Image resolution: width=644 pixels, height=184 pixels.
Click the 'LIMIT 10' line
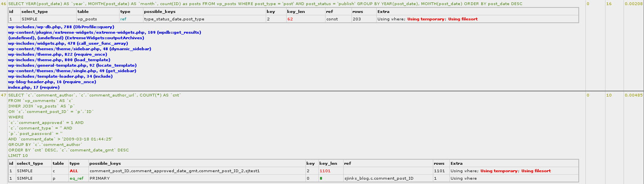(x=18, y=156)
